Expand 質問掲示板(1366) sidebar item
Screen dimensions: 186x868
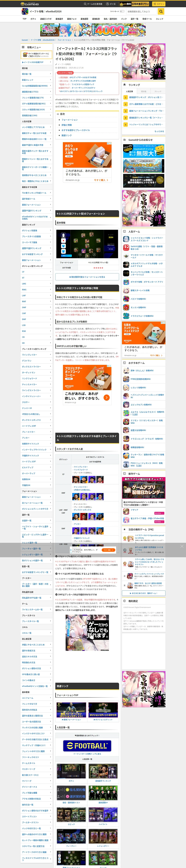point(37,116)
